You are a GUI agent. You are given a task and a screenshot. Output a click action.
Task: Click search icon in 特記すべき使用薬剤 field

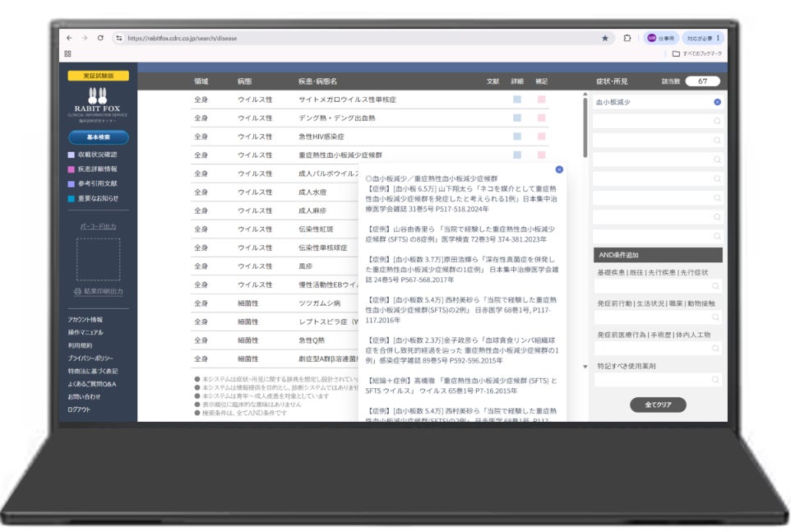point(715,380)
